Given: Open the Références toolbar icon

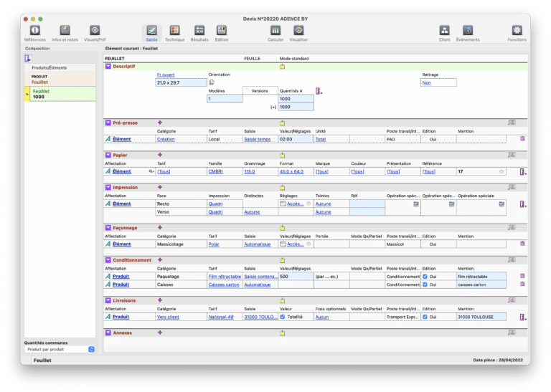Looking at the screenshot, I should 33,31.
